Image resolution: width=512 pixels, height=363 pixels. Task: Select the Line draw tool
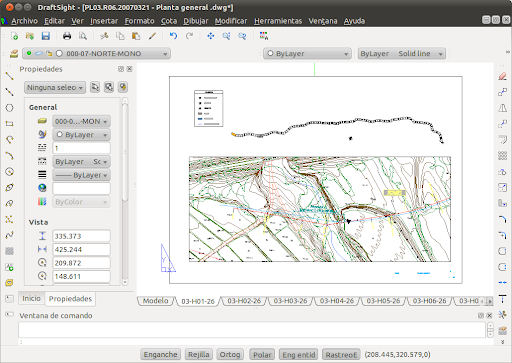[x=9, y=76]
